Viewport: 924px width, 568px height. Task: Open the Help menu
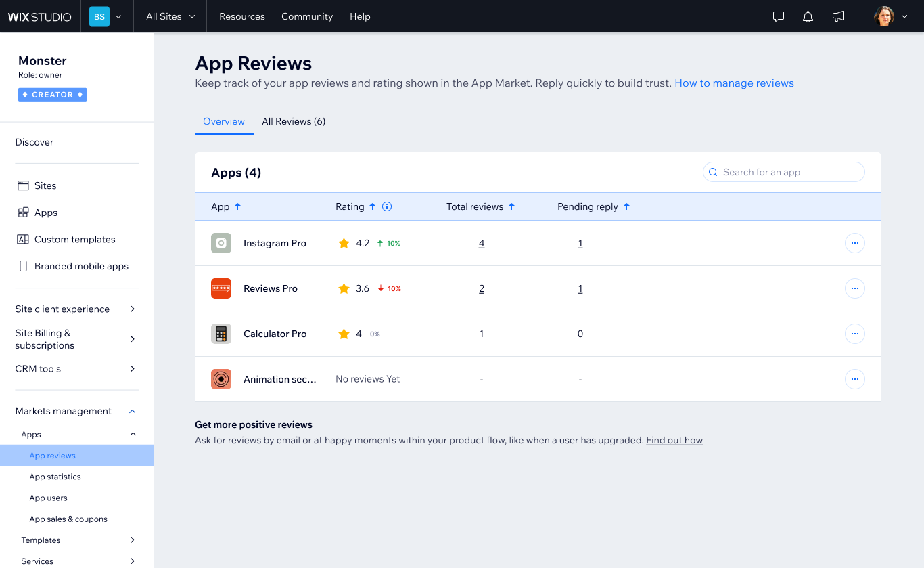[x=360, y=16]
